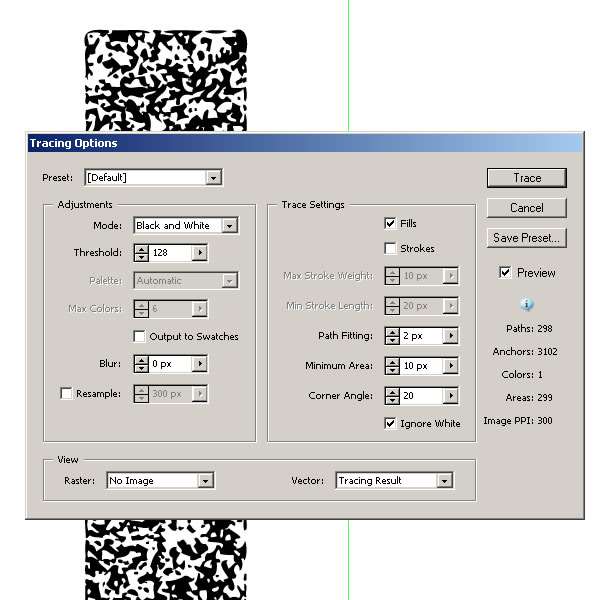Open Path Fitting slider popup arrow
This screenshot has height=600, width=600.
coord(451,336)
